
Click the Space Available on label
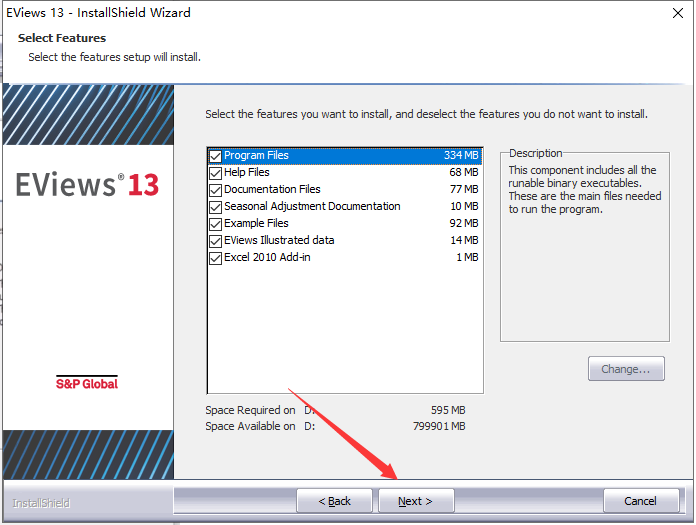click(x=250, y=426)
